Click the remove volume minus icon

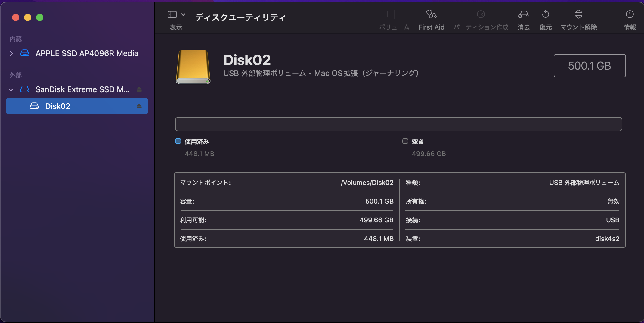pos(402,14)
